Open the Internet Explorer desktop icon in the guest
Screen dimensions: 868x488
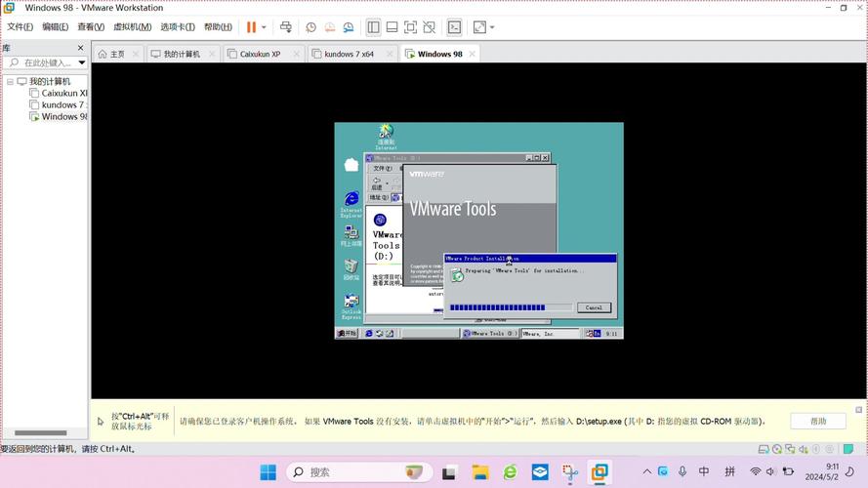pos(351,204)
